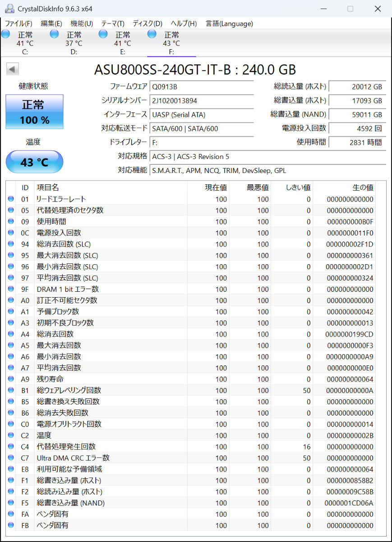Click the 項目名 column header
Viewport: 392px width, 542px height.
click(x=111, y=187)
